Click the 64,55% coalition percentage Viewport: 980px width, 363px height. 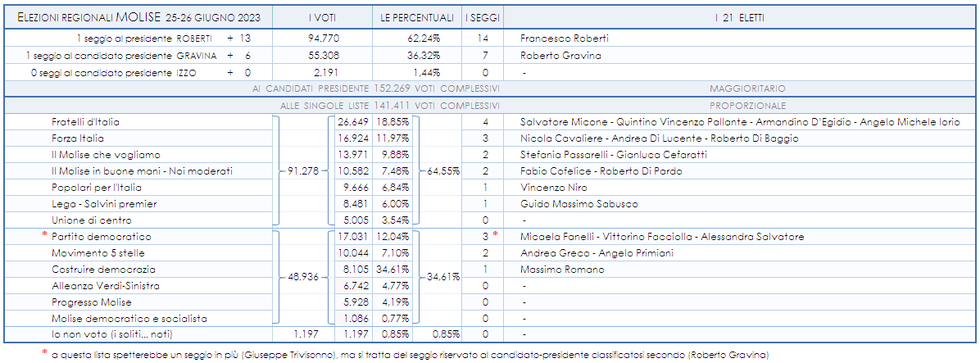point(443,171)
